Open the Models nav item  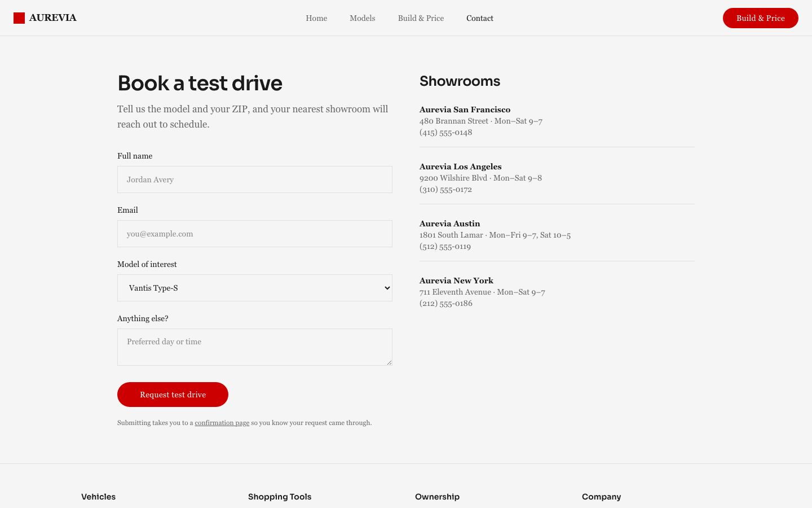[362, 18]
